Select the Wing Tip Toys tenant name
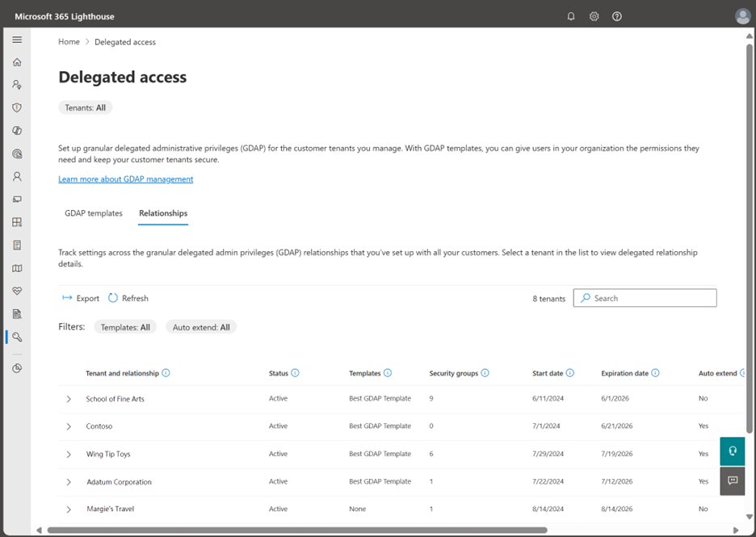 pyautogui.click(x=108, y=454)
